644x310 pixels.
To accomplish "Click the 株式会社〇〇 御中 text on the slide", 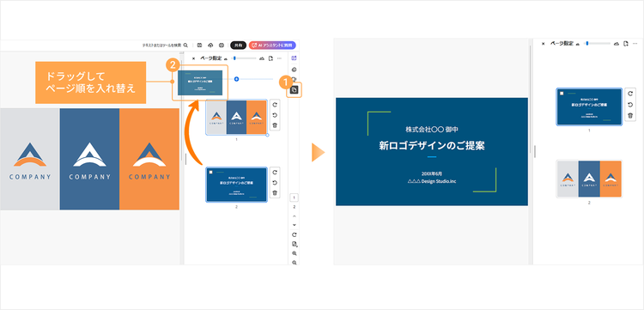I will pos(432,130).
